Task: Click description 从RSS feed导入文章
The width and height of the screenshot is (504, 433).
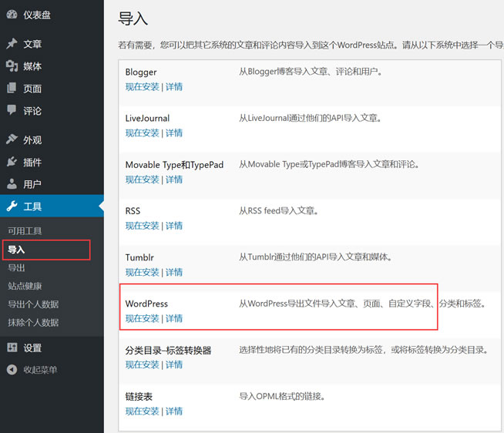Action: click(279, 211)
